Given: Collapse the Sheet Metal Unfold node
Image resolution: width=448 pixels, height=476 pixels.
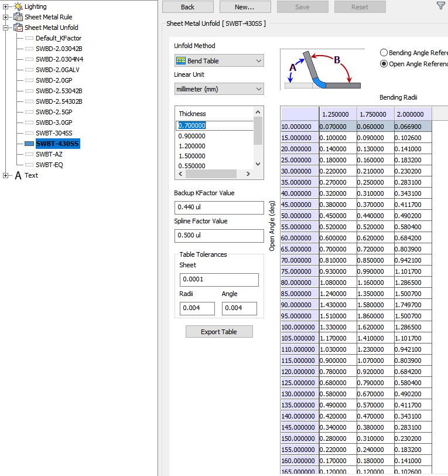Looking at the screenshot, I should point(6,28).
